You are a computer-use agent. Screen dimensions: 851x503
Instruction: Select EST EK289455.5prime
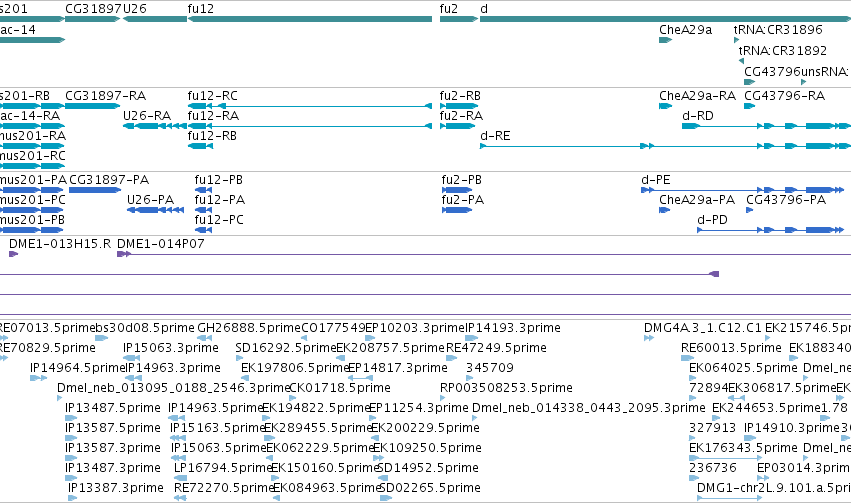pos(270,438)
